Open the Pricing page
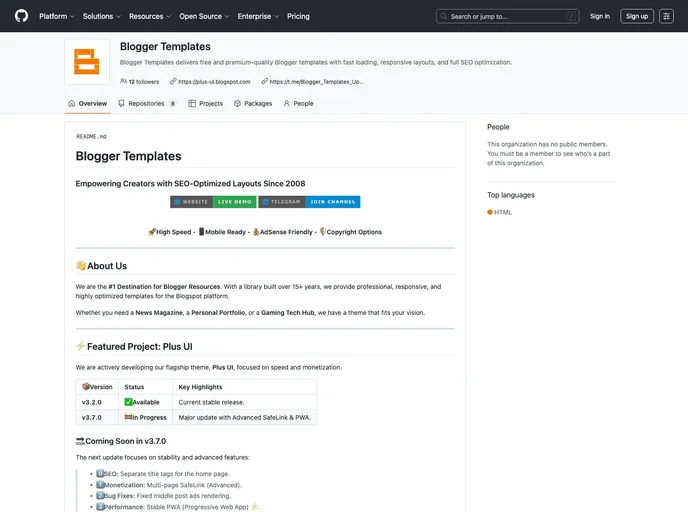 point(298,16)
